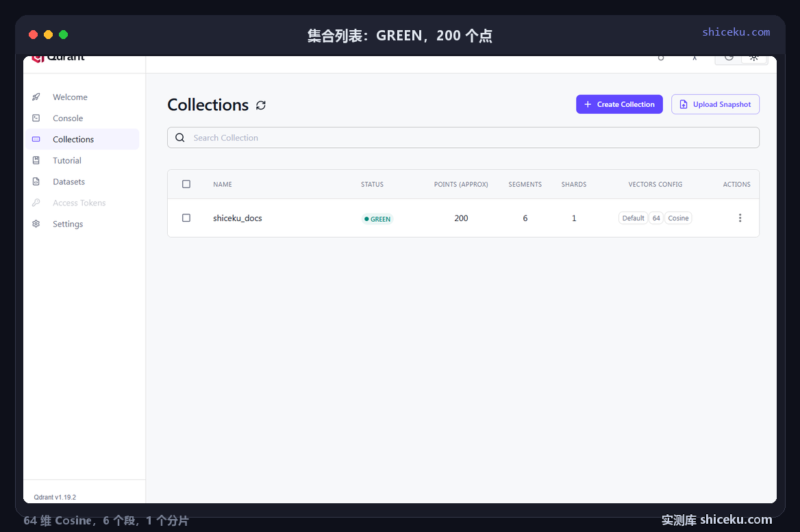Select the Collections sidebar item
This screenshot has height=532, width=800.
click(x=83, y=139)
